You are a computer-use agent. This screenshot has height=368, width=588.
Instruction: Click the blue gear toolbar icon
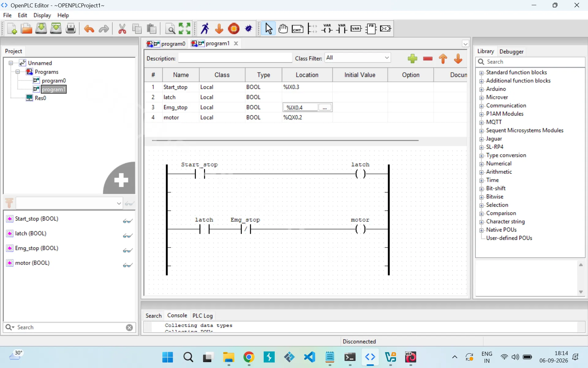coord(249,29)
